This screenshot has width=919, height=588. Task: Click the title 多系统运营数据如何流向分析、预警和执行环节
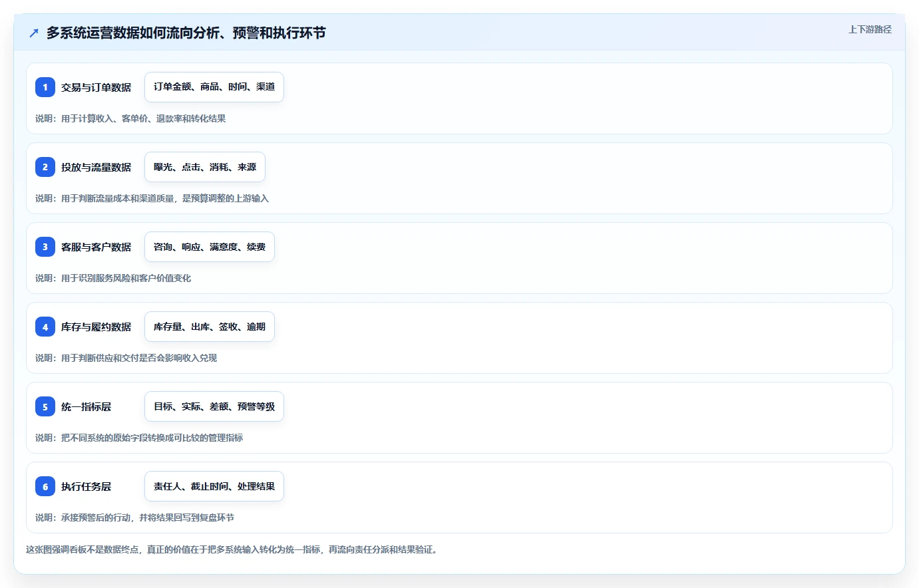(x=186, y=33)
